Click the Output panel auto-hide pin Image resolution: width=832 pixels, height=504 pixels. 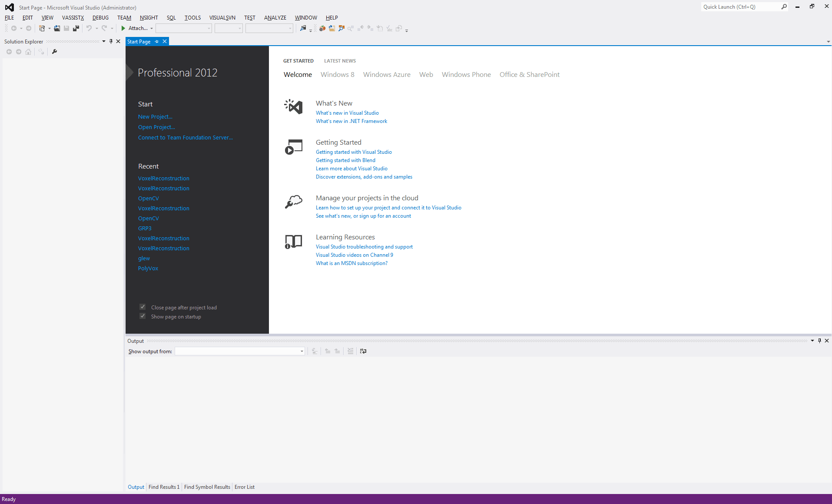click(x=819, y=341)
